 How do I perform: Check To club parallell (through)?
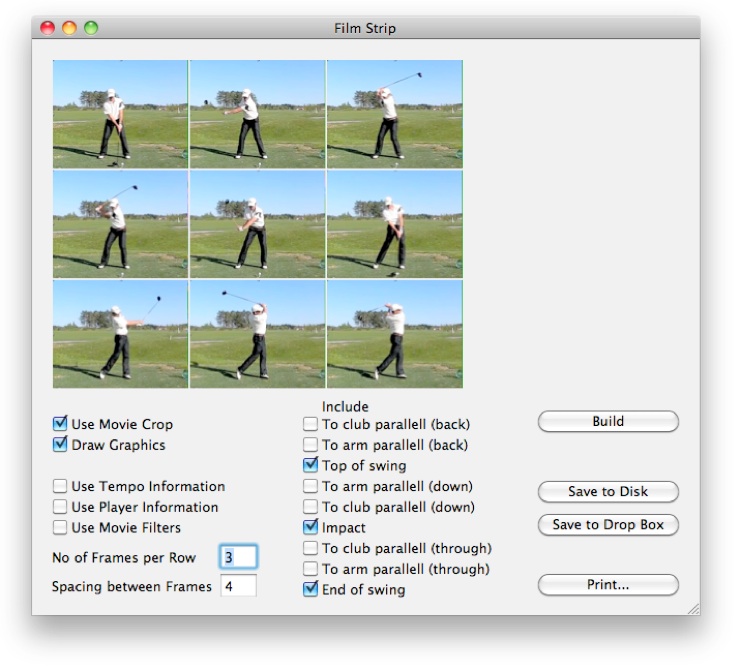(x=310, y=548)
